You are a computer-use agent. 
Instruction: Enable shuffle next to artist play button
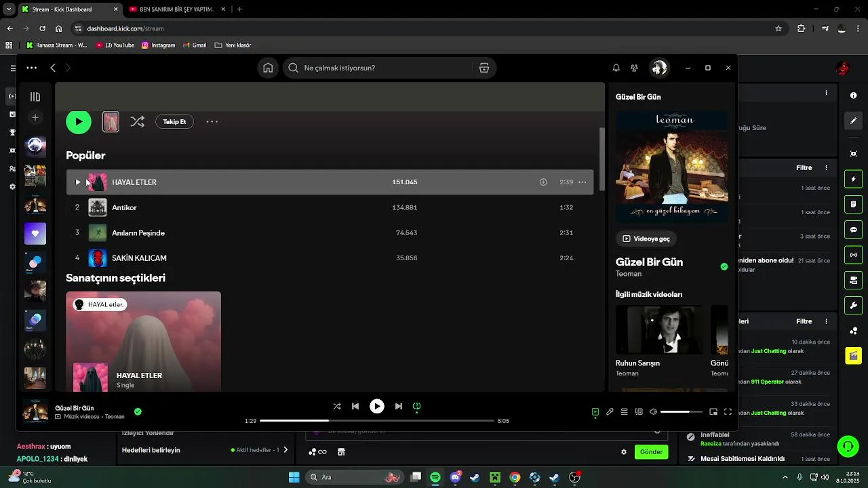137,122
